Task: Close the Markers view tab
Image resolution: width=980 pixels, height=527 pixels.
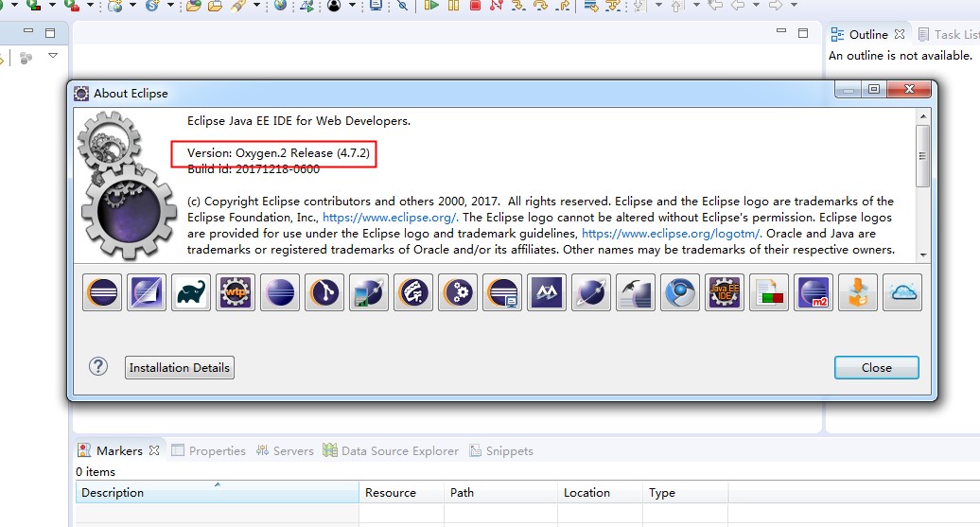Action: pyautogui.click(x=154, y=450)
